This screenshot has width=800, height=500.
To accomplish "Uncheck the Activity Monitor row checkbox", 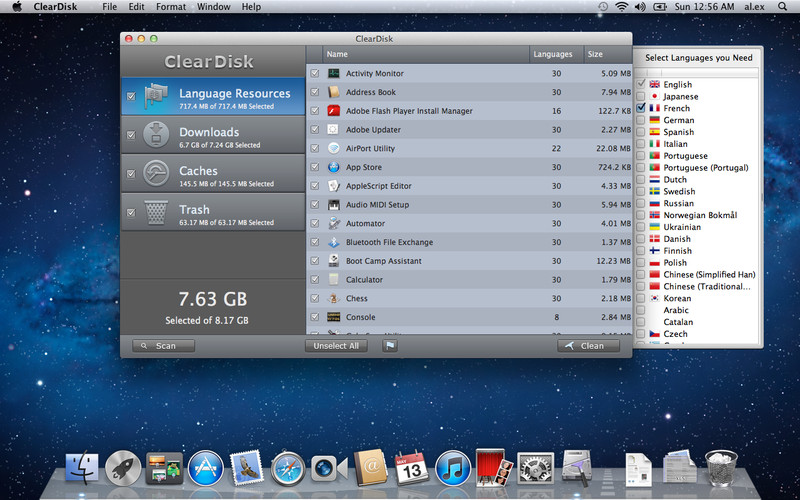I will pyautogui.click(x=315, y=73).
